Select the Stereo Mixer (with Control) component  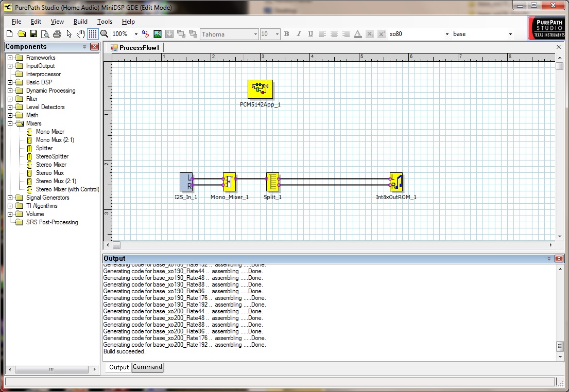point(67,189)
